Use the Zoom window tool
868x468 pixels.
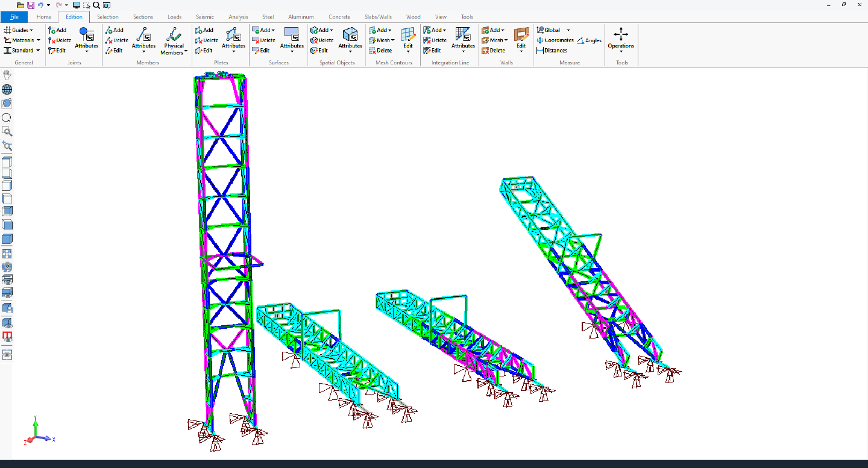(x=7, y=131)
